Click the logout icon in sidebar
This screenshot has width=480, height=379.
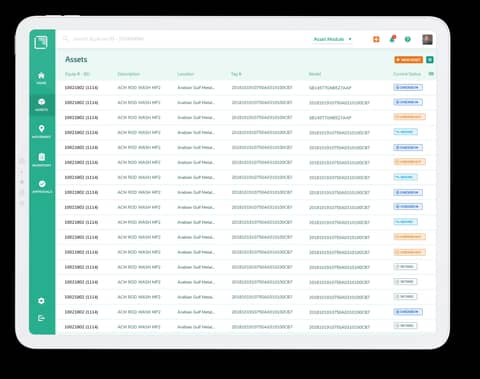(x=41, y=318)
